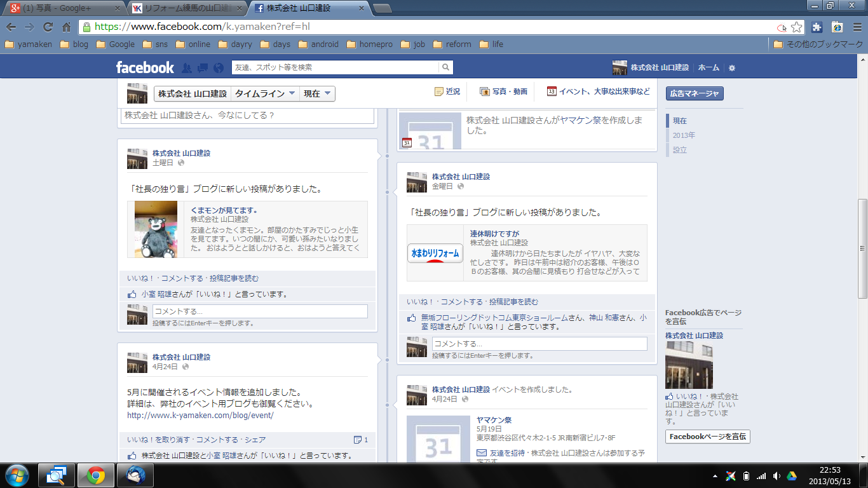This screenshot has height=488, width=868.
Task: Jump to 設立 in timeline nav
Action: (x=680, y=150)
